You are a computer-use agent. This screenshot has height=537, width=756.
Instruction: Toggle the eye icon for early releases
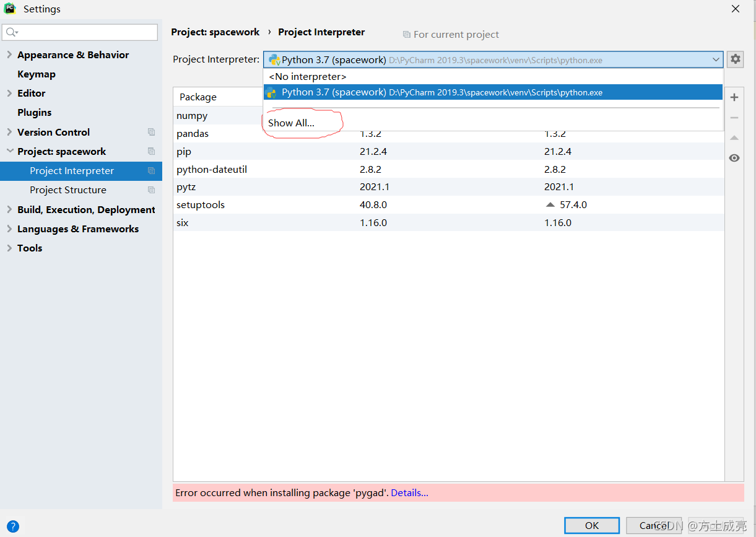tap(734, 158)
